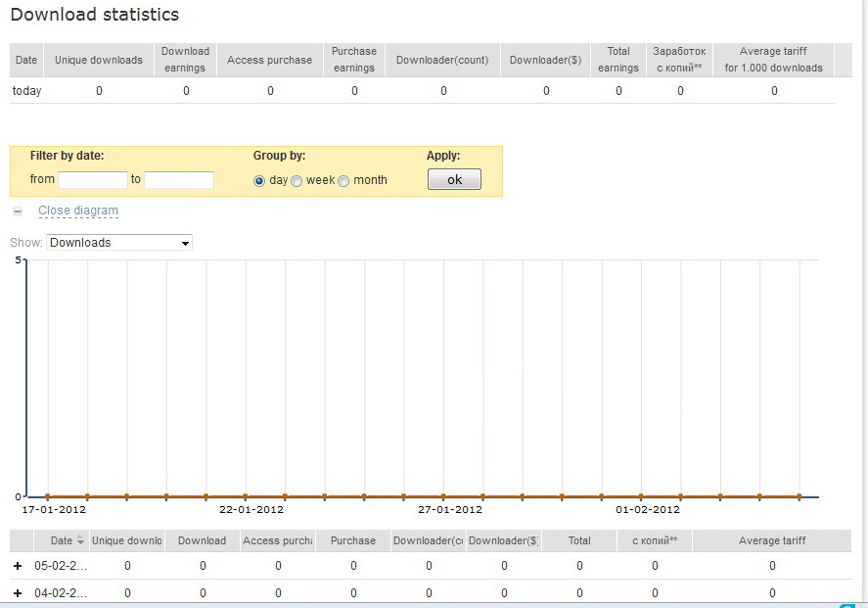The height and width of the screenshot is (608, 868).
Task: Select the day grouping radio button
Action: coord(259,181)
